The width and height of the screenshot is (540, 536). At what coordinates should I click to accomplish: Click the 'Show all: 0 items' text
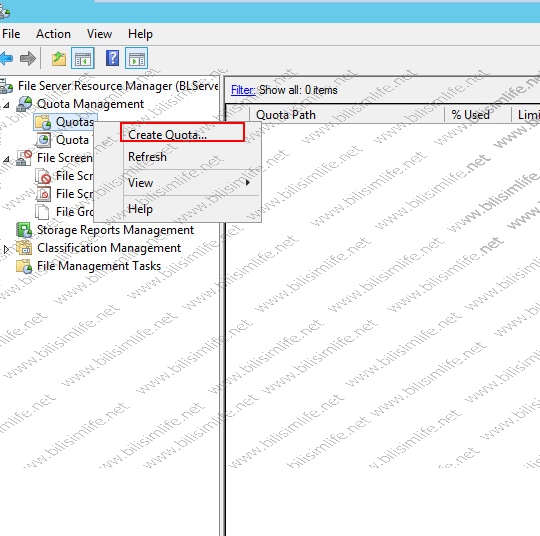click(298, 90)
